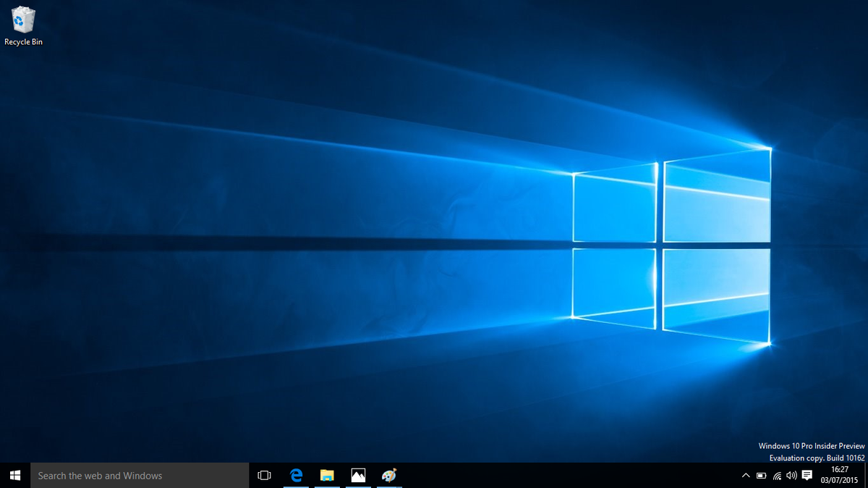Image resolution: width=868 pixels, height=488 pixels.
Task: Launch Paint from the taskbar
Action: [x=391, y=476]
